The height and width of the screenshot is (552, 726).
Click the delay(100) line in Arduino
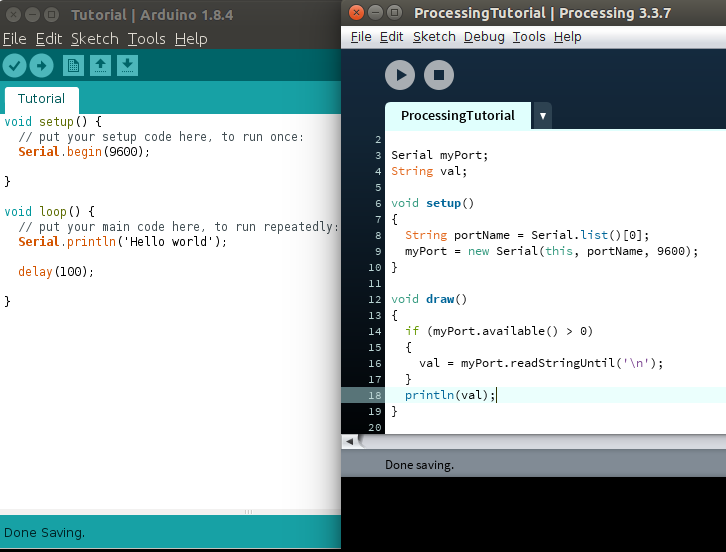pyautogui.click(x=56, y=272)
